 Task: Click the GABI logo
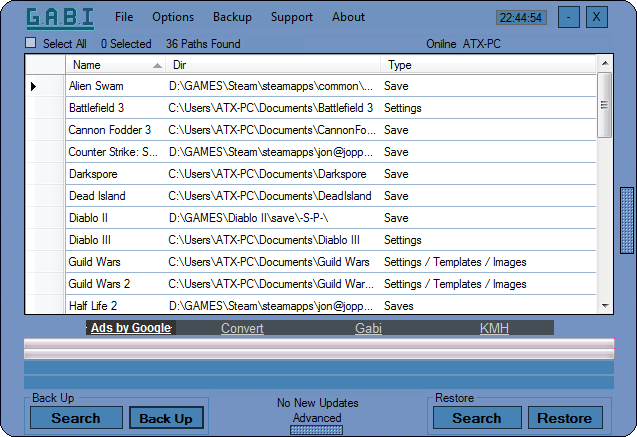tap(60, 18)
